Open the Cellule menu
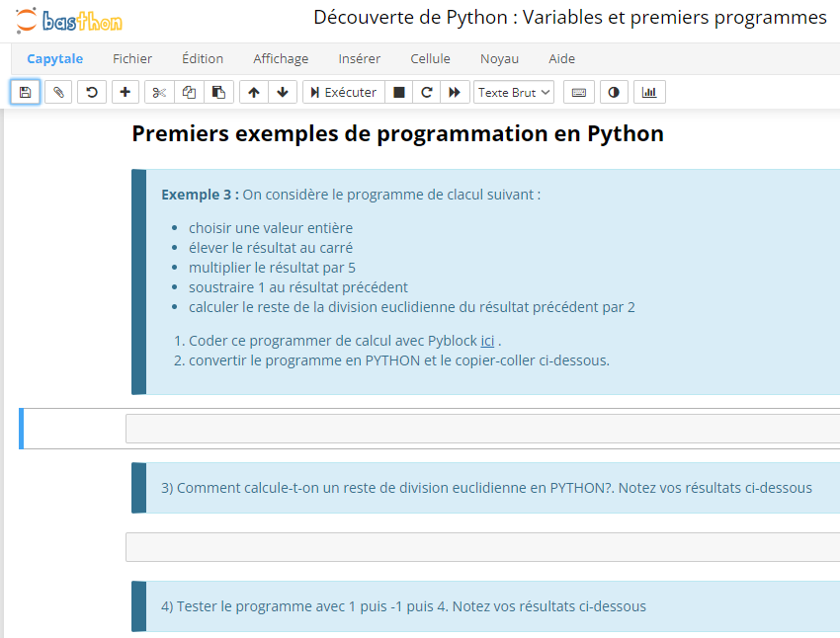The width and height of the screenshot is (840, 638). 430,58
